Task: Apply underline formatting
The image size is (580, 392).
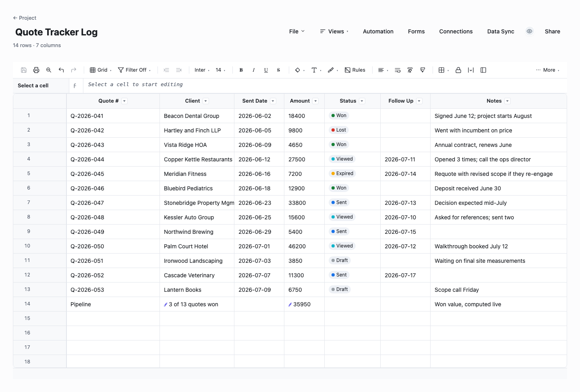Action: (266, 70)
